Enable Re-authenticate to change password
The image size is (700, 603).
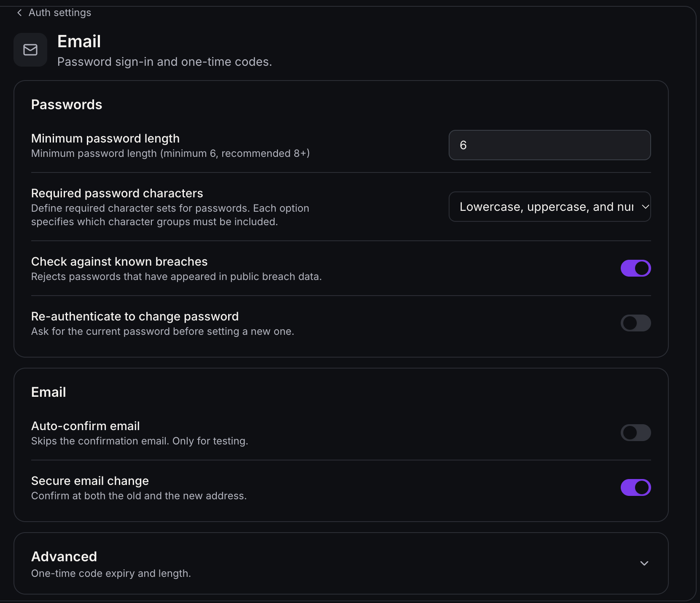point(635,323)
